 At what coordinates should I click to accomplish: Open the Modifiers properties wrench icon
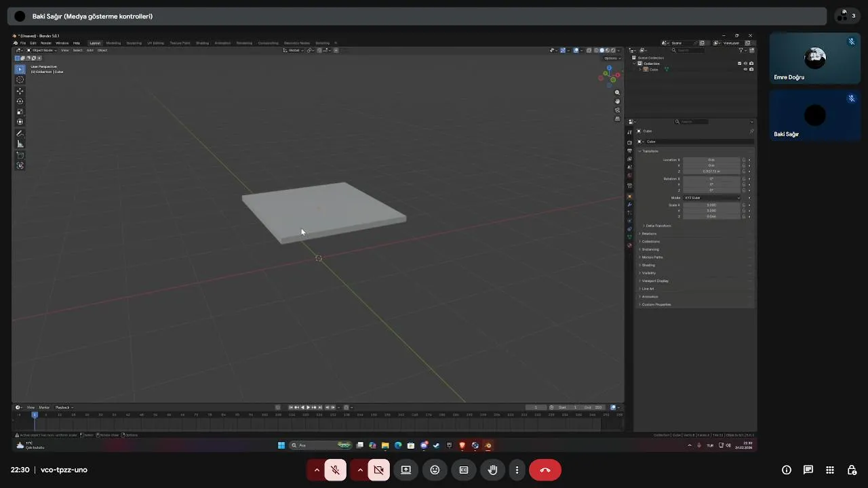coord(629,204)
